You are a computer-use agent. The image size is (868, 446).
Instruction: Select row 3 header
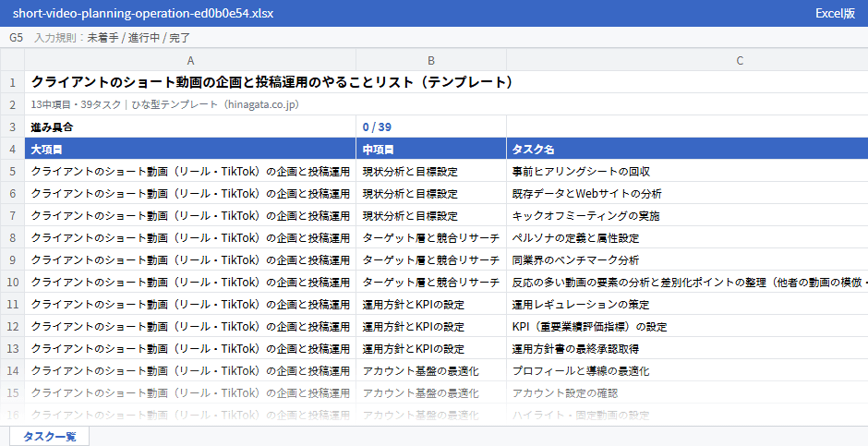(x=12, y=127)
